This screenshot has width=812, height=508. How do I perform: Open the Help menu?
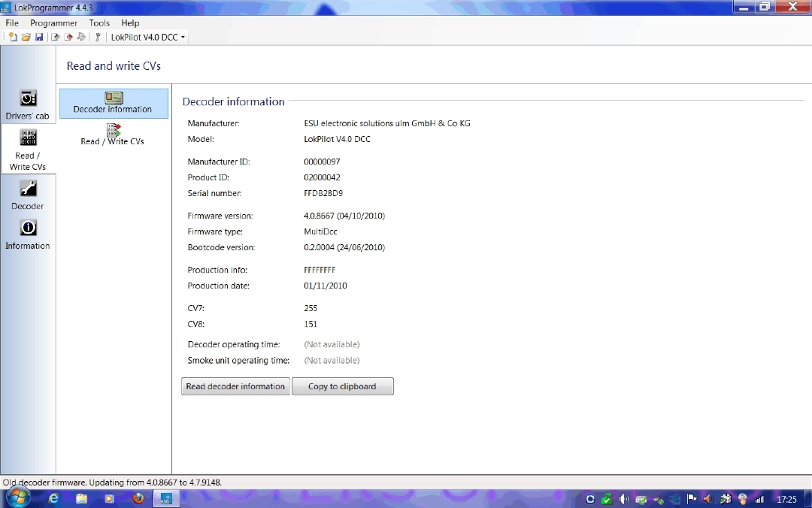(131, 23)
